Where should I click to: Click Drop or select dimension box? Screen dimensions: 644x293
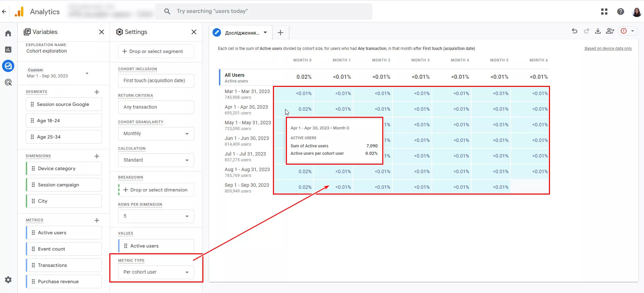(156, 190)
